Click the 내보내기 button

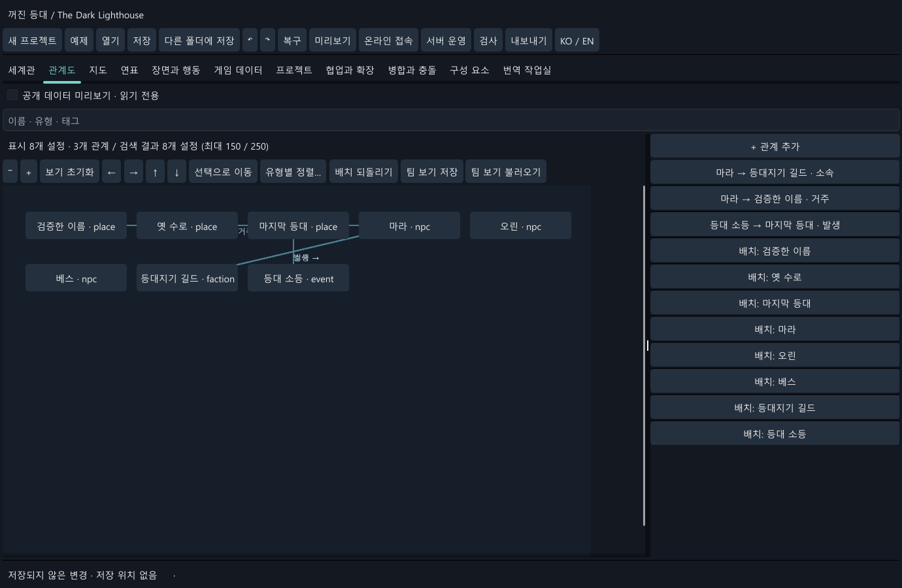tap(528, 41)
